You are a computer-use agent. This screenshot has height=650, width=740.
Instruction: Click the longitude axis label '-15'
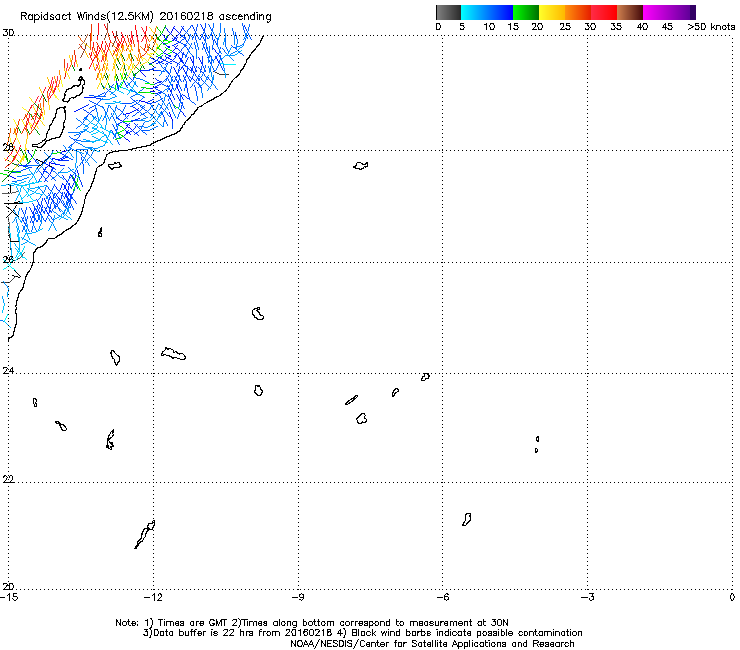tap(9, 598)
